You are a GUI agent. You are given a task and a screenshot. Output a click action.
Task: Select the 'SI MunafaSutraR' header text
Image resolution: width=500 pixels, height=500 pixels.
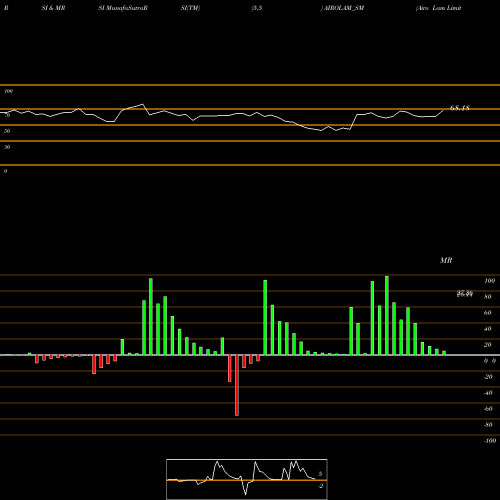tap(123, 8)
